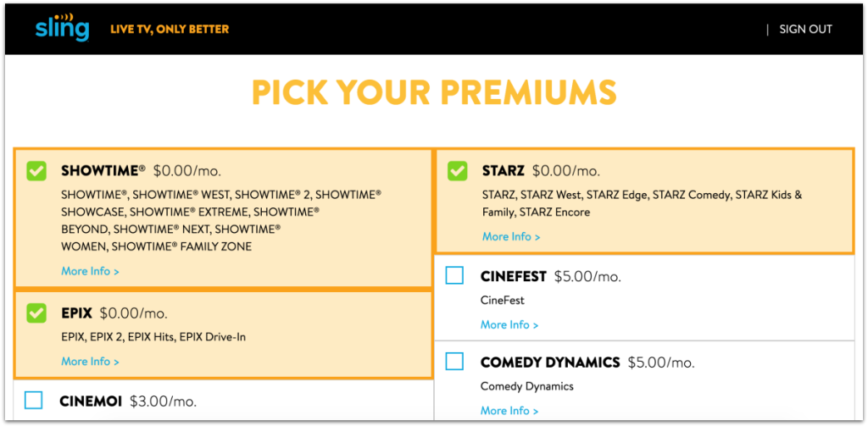Click the Live TV, Only Better tagline
The width and height of the screenshot is (868, 426).
170,30
